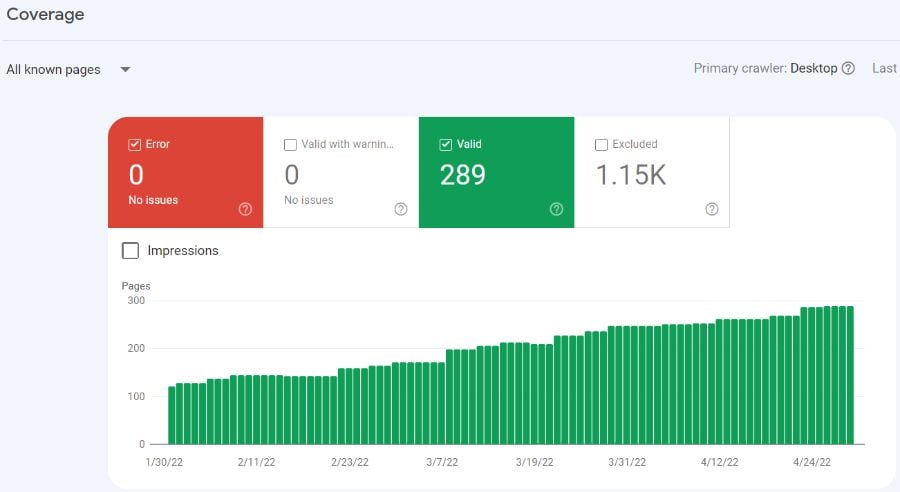900x492 pixels.
Task: Click the last green bar in chart
Action: click(x=850, y=375)
